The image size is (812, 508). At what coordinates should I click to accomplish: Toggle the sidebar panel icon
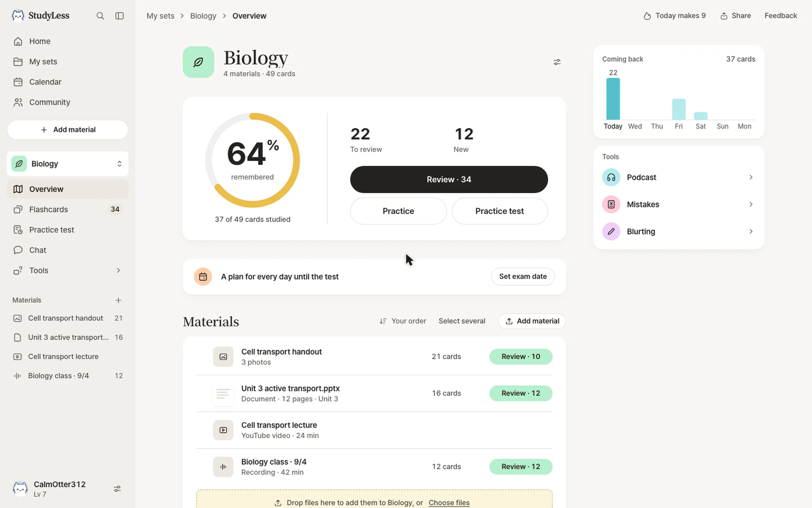pyautogui.click(x=119, y=16)
